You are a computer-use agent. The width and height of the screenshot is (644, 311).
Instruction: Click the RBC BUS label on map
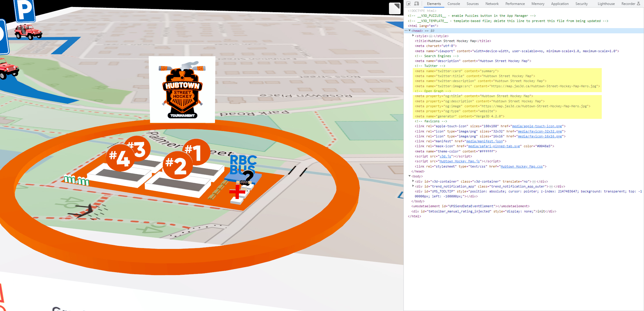pos(243,164)
